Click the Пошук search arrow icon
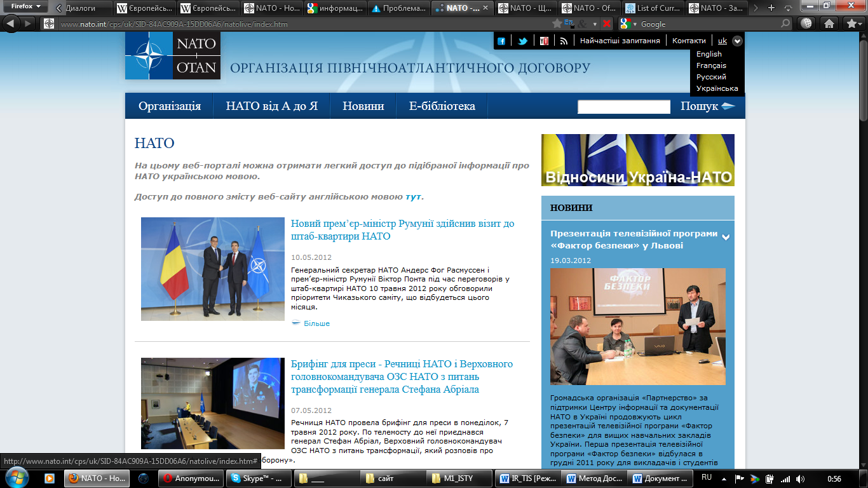 click(x=728, y=106)
